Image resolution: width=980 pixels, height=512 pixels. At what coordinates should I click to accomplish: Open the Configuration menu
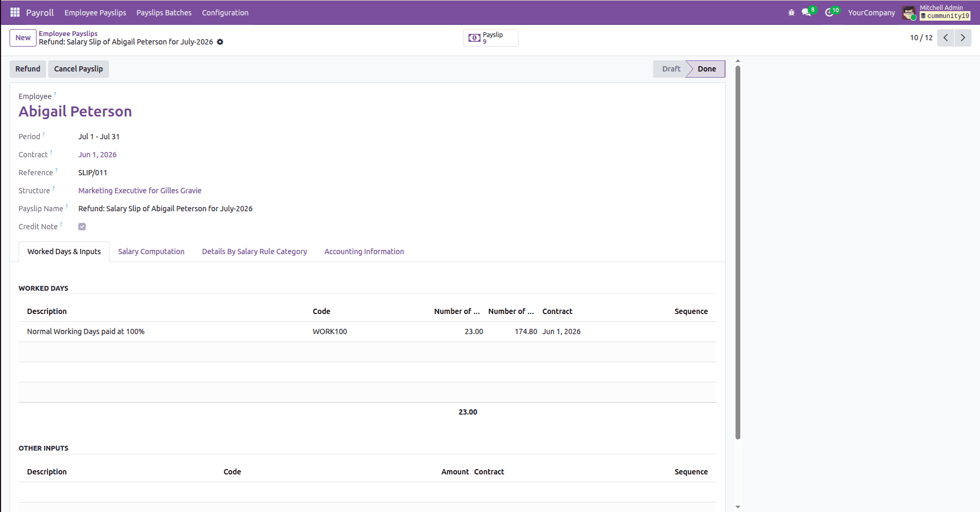tap(225, 13)
